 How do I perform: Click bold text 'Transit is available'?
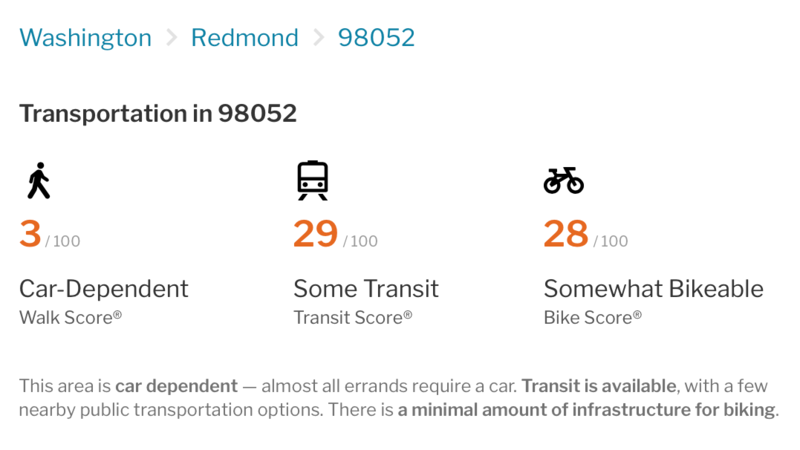(598, 386)
